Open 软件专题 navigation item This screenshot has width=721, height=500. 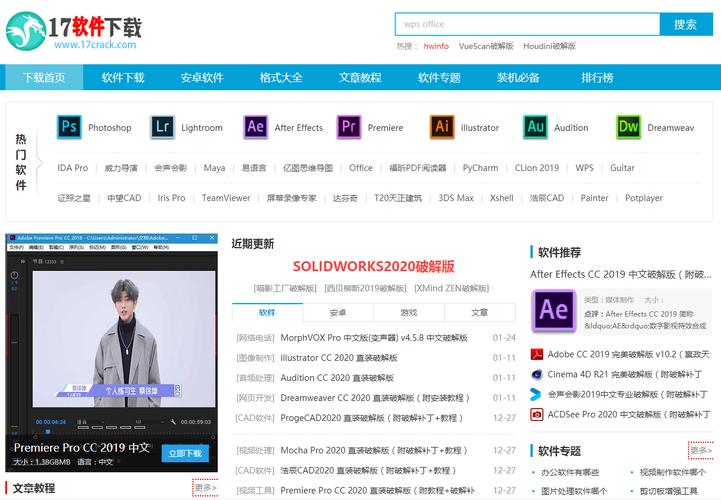[x=439, y=77]
